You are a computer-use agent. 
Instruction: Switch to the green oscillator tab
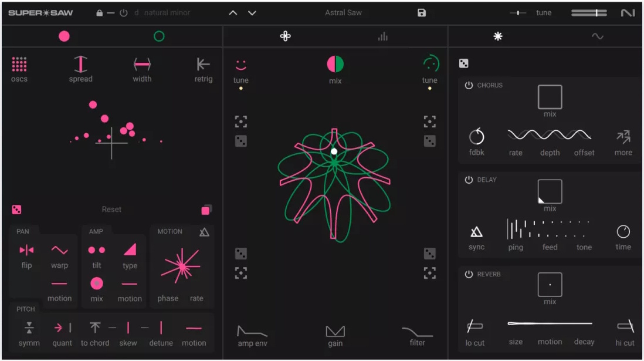click(x=159, y=36)
